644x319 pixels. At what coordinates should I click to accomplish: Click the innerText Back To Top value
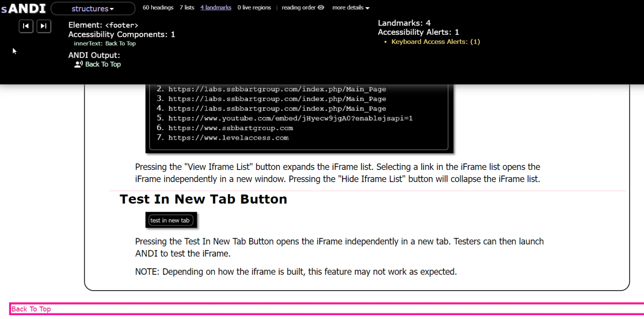click(104, 43)
